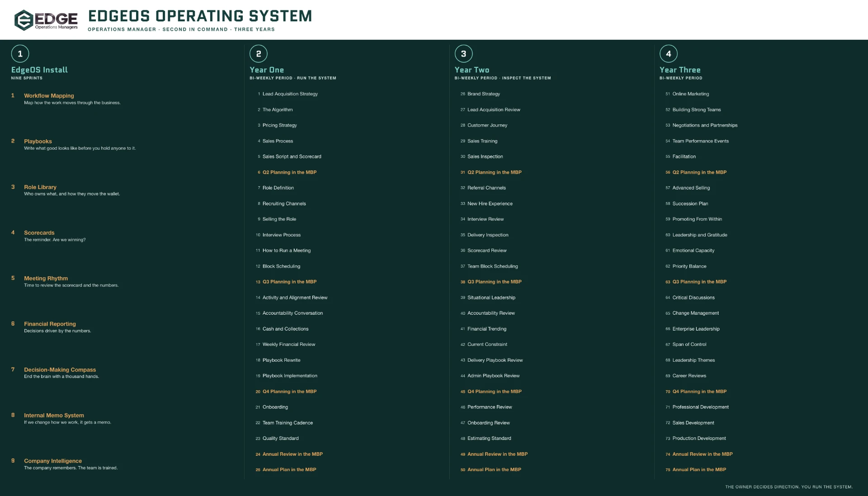Click the circled number 2 badge
868x496 pixels.
tap(259, 54)
